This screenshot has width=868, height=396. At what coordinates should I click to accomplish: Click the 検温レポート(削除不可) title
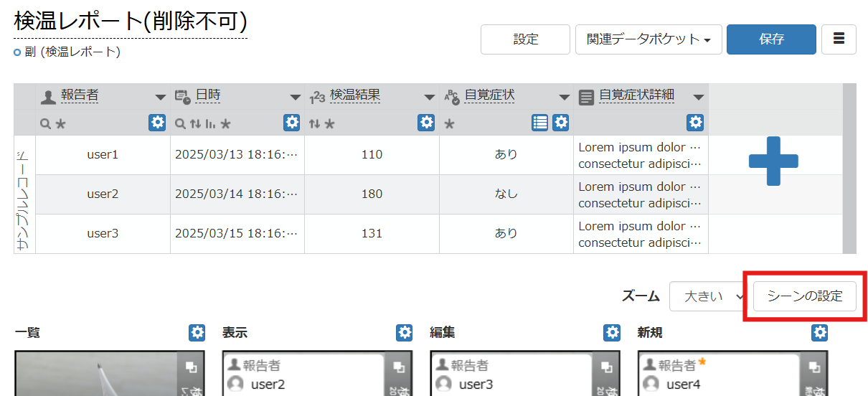(131, 22)
